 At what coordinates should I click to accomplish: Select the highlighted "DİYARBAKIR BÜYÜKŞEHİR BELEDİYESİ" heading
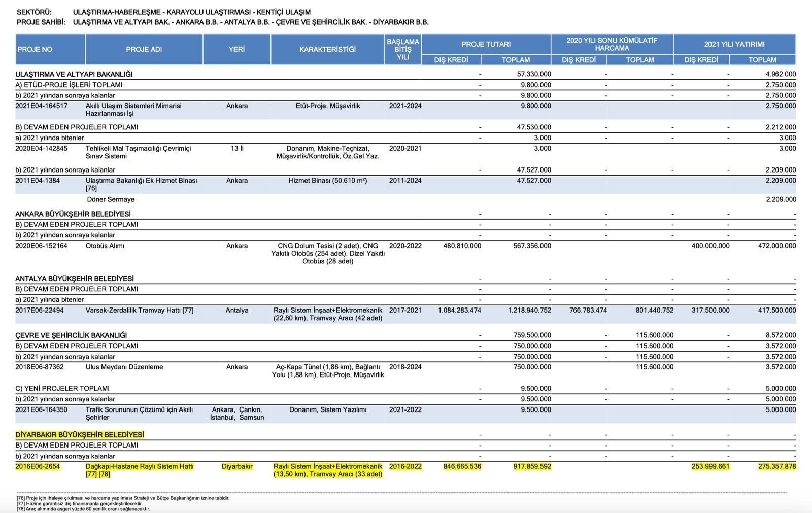80,435
